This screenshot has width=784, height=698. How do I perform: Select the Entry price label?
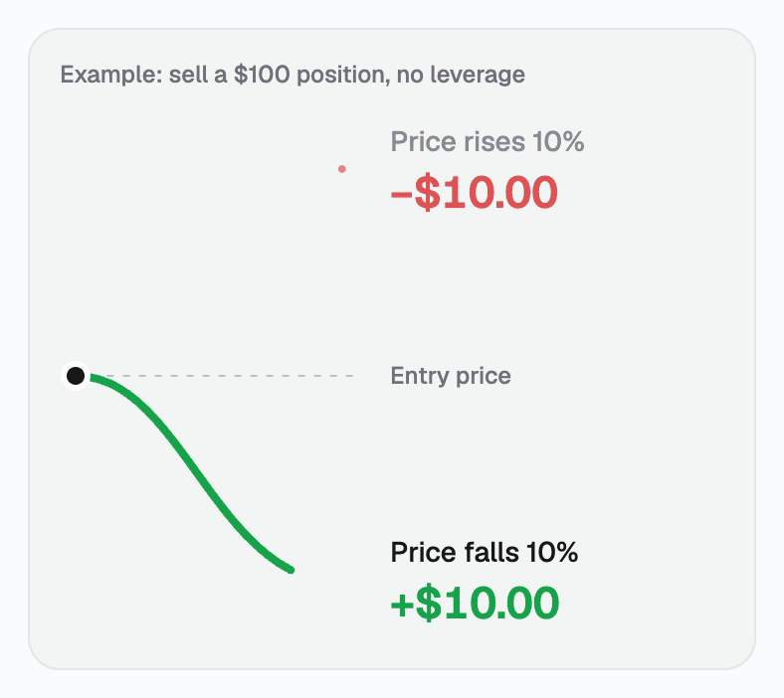point(451,376)
